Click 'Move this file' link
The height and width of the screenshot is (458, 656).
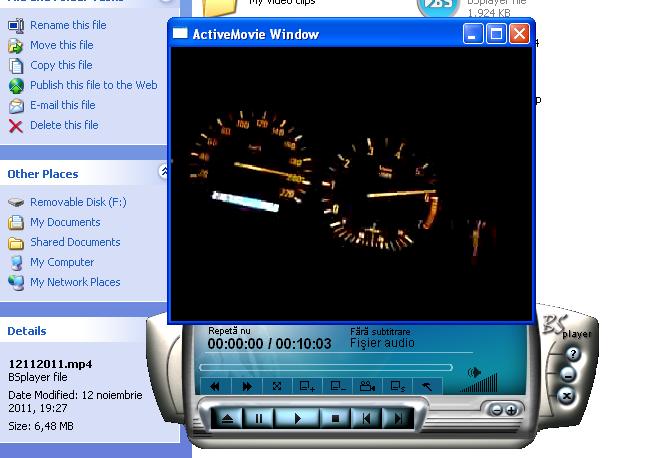click(62, 45)
